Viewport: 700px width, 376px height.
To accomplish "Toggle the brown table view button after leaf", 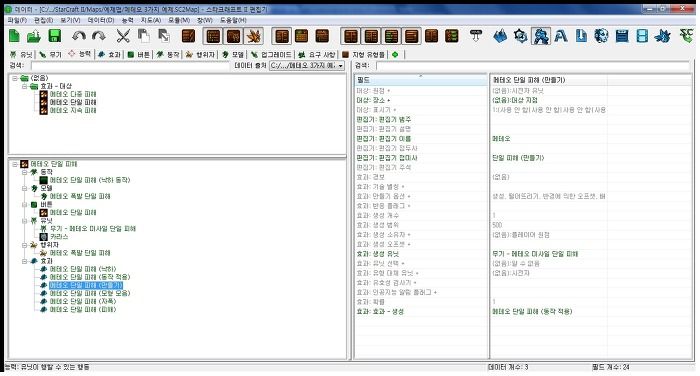I will 282,36.
